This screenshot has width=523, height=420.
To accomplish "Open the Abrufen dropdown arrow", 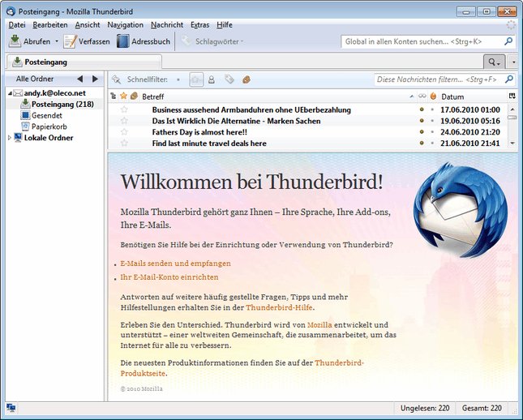I will 57,41.
